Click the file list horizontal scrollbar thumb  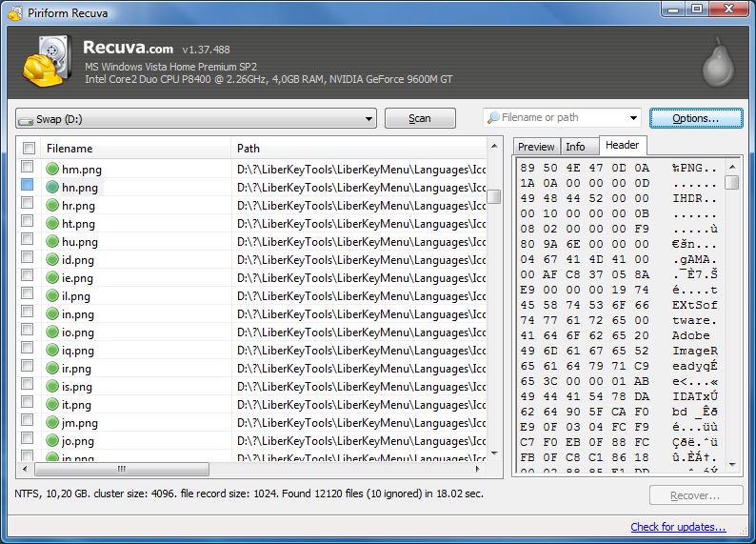pos(122,469)
